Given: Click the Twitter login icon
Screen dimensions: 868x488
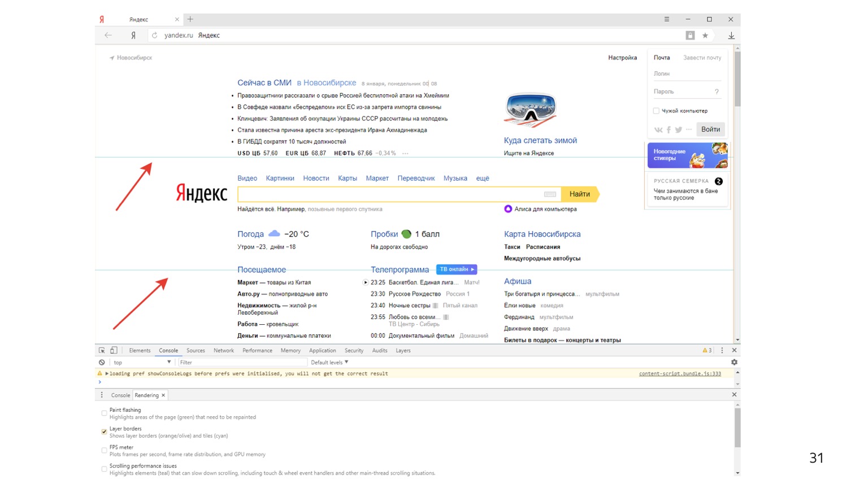Looking at the screenshot, I should (678, 130).
